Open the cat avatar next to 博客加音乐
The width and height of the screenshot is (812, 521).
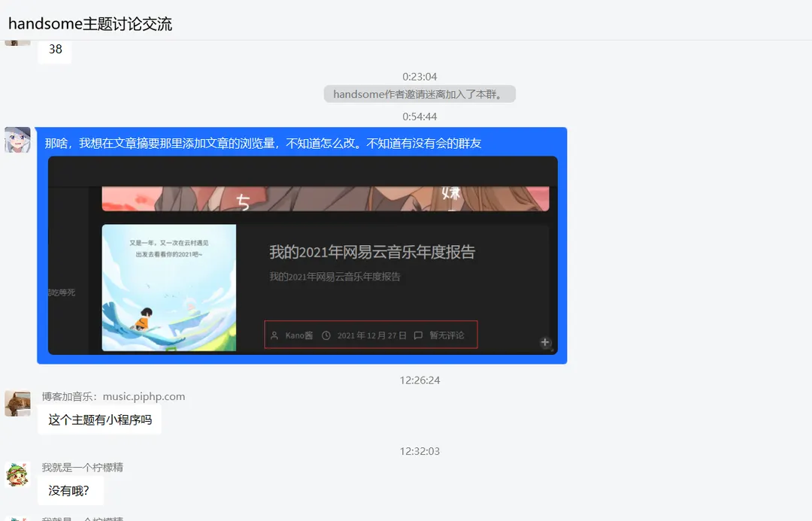17,404
